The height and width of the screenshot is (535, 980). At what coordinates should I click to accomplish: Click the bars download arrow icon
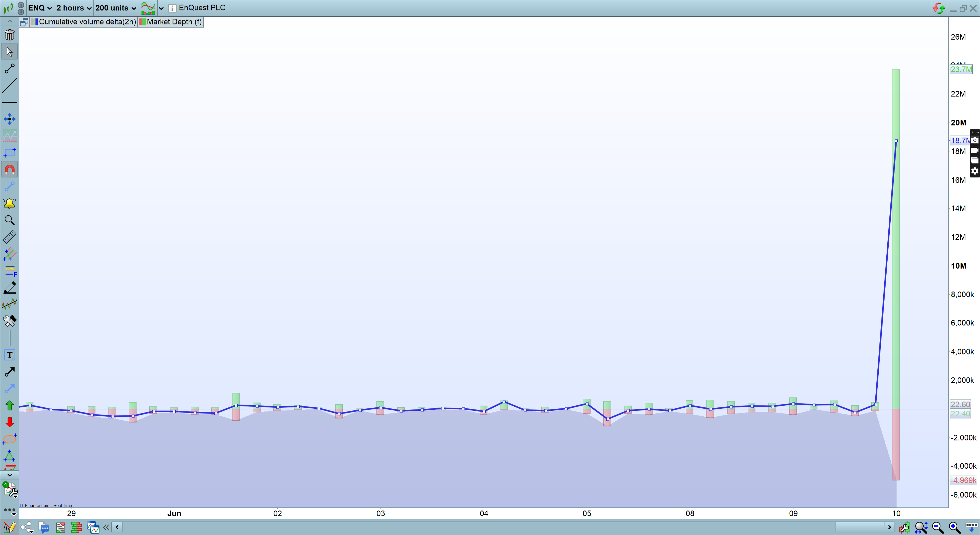coord(971,527)
